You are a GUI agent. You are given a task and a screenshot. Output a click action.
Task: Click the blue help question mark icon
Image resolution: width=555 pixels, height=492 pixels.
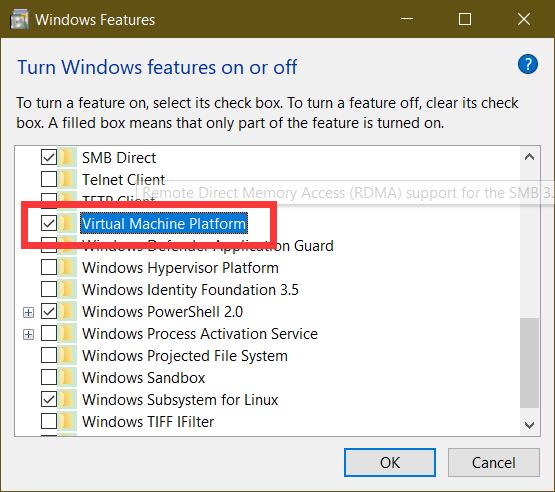pyautogui.click(x=528, y=64)
